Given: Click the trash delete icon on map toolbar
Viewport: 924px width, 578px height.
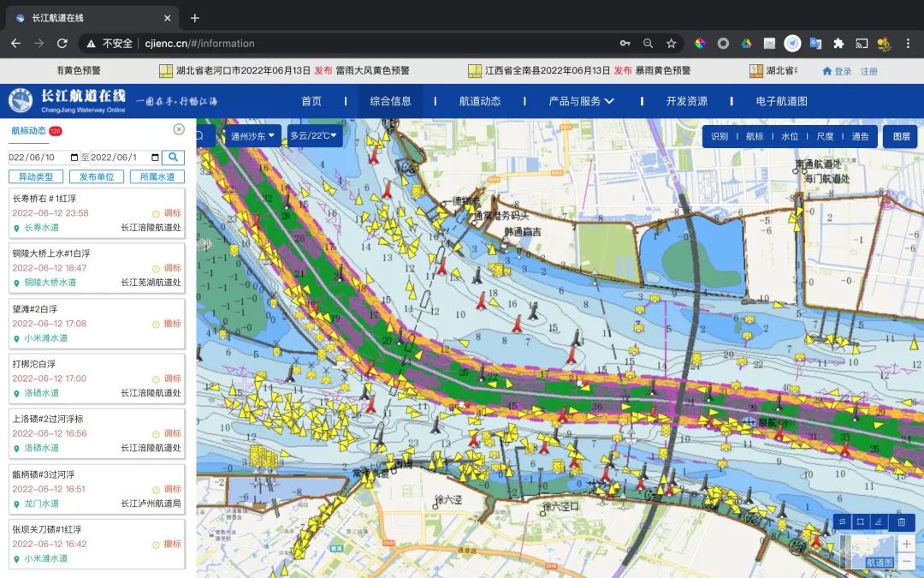Looking at the screenshot, I should click(901, 522).
